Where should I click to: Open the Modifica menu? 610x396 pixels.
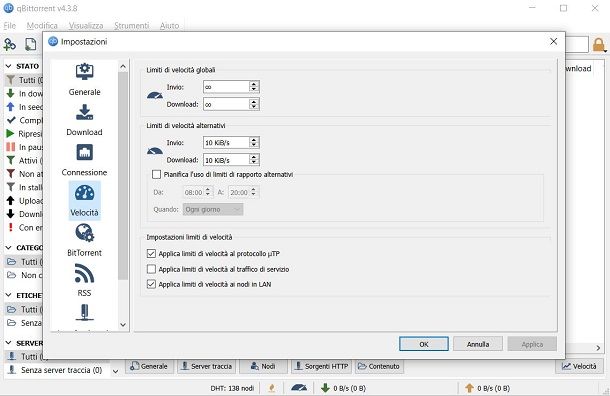click(x=42, y=25)
